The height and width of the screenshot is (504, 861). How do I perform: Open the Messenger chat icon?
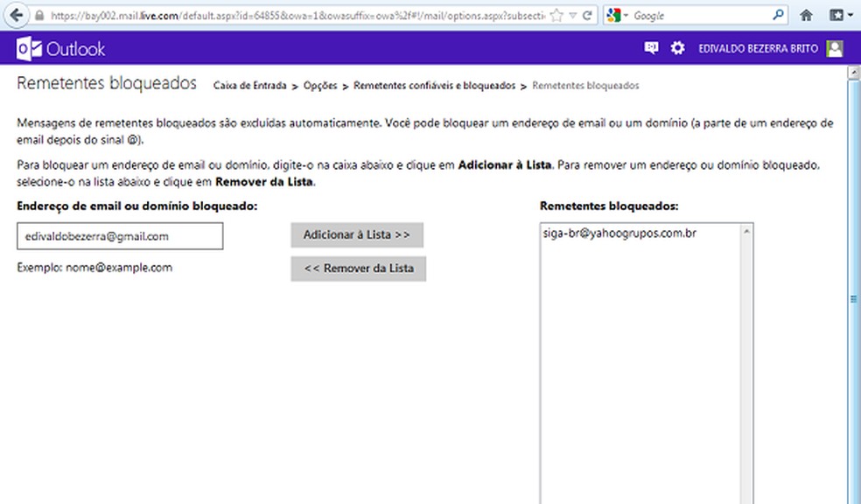coord(650,49)
